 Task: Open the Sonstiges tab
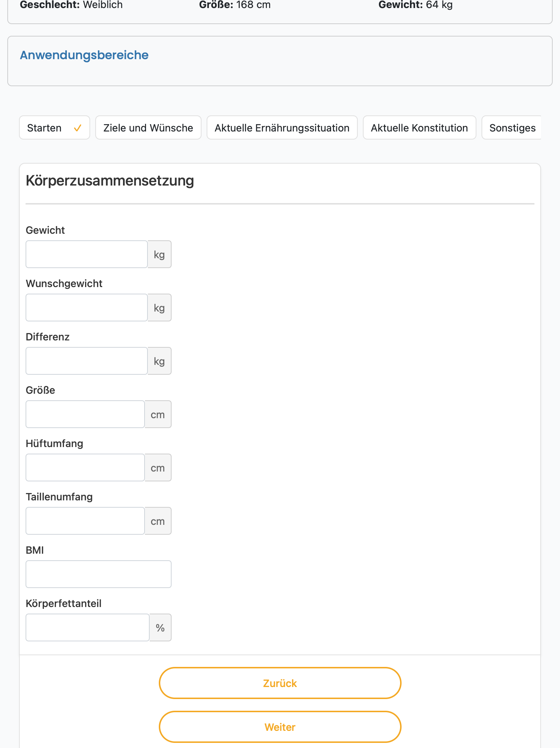click(511, 128)
